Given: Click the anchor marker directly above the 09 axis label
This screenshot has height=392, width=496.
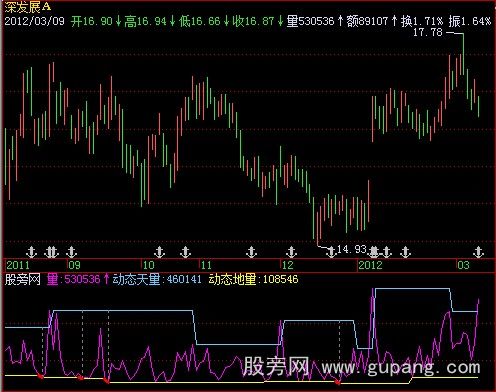Looking at the screenshot, I should point(71,252).
